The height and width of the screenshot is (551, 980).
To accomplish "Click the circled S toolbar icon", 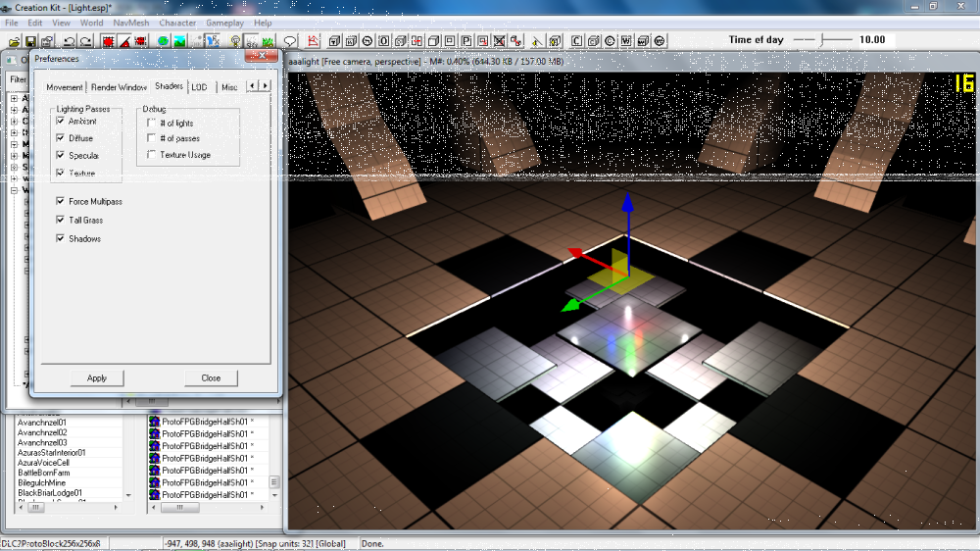I will (367, 41).
